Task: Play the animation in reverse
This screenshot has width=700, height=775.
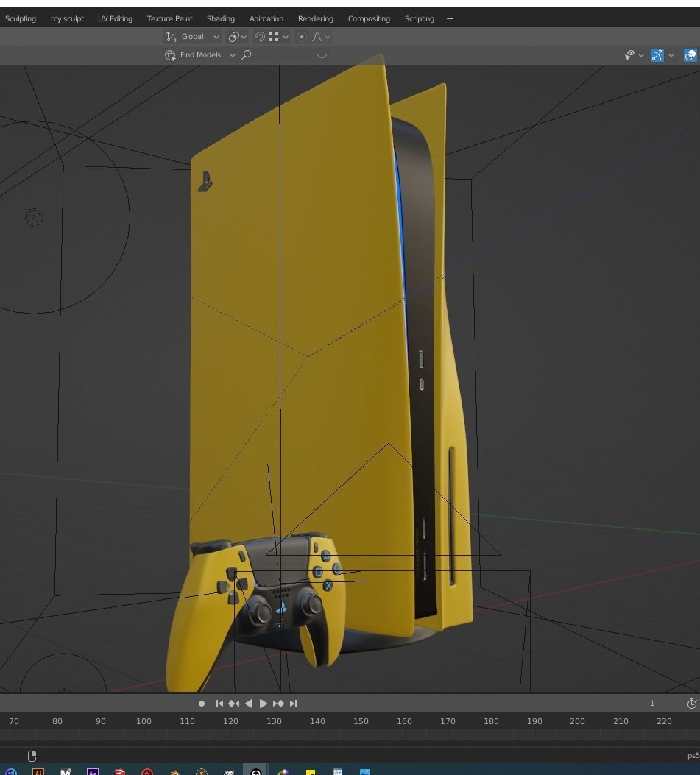Action: pos(249,704)
